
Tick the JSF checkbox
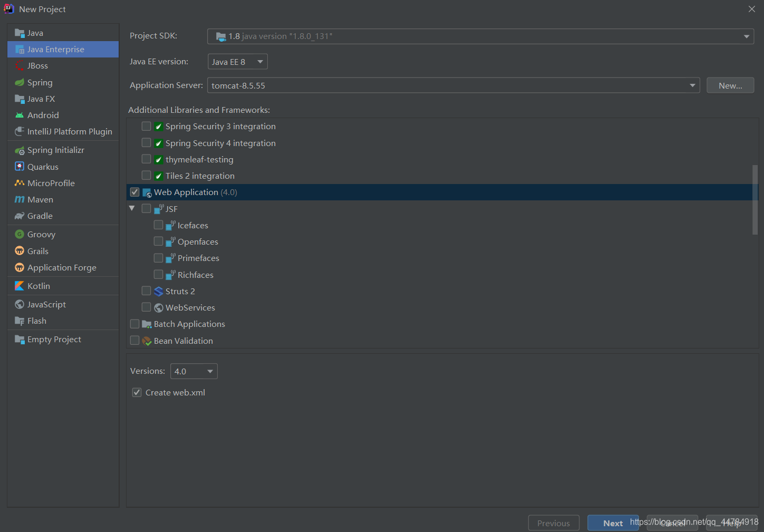147,209
